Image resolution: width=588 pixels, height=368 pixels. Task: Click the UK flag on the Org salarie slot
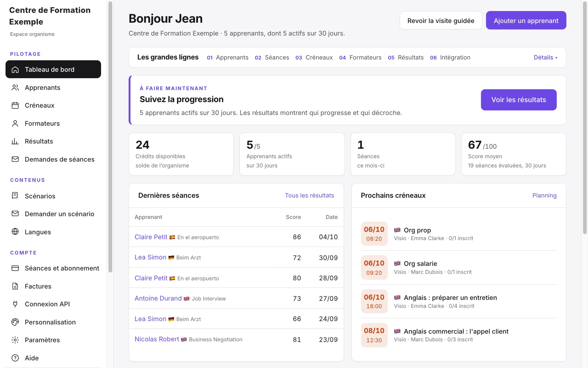point(397,263)
